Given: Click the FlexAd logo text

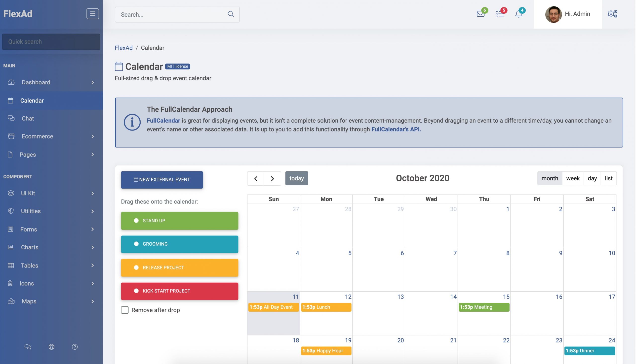Looking at the screenshot, I should coord(18,14).
